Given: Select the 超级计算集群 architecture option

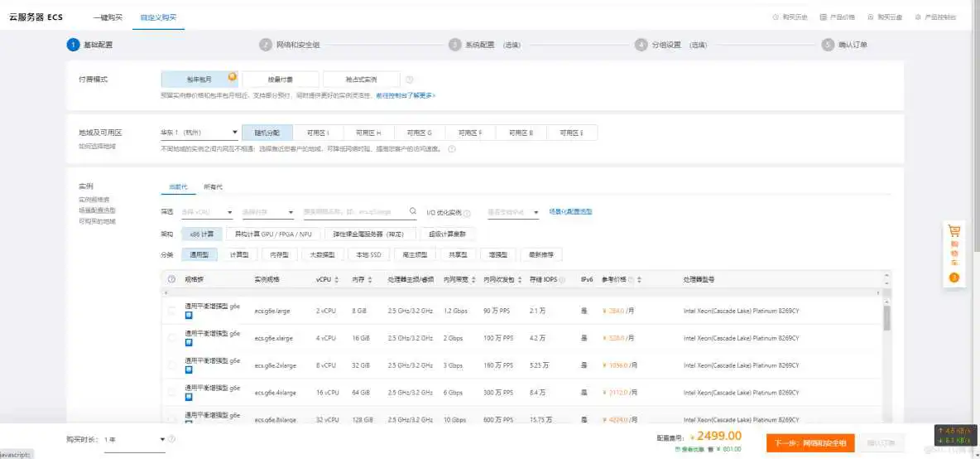Looking at the screenshot, I should 448,234.
